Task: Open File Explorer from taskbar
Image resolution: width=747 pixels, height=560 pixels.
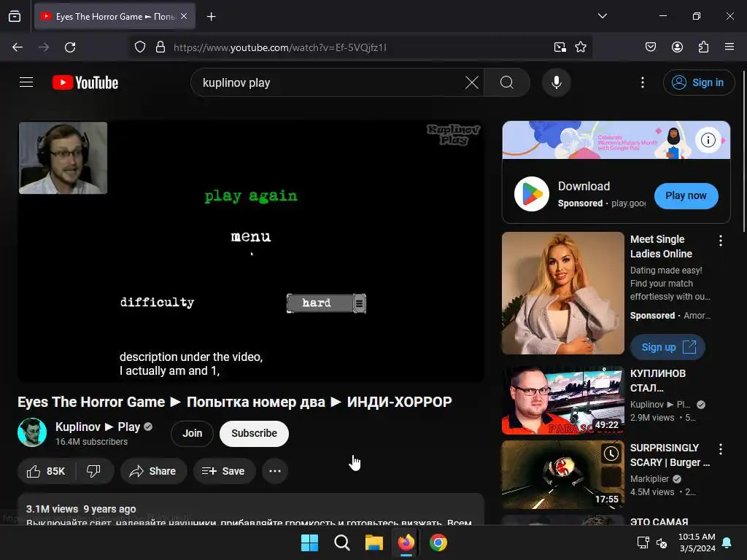Action: click(374, 542)
